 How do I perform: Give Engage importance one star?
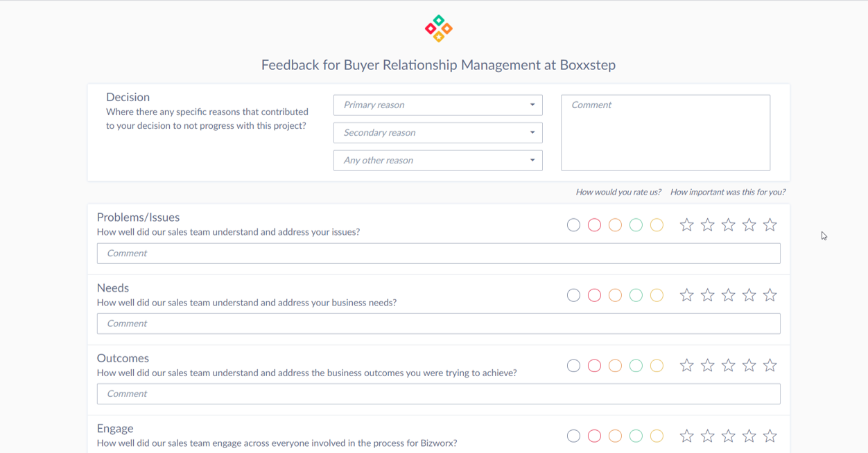(x=686, y=436)
